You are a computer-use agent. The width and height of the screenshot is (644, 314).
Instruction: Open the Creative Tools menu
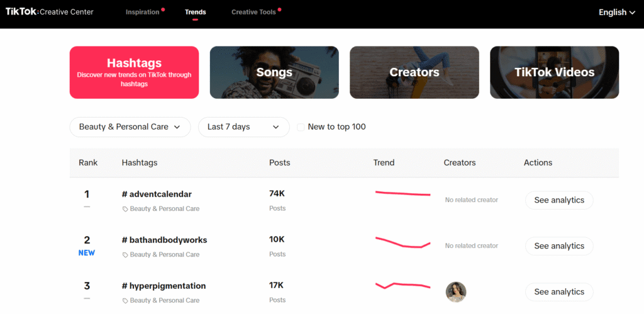[253, 12]
